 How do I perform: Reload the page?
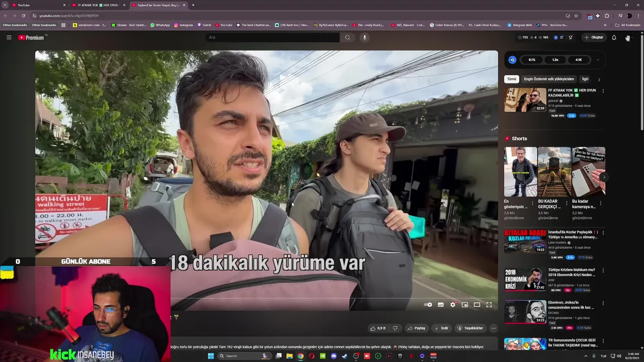23,16
